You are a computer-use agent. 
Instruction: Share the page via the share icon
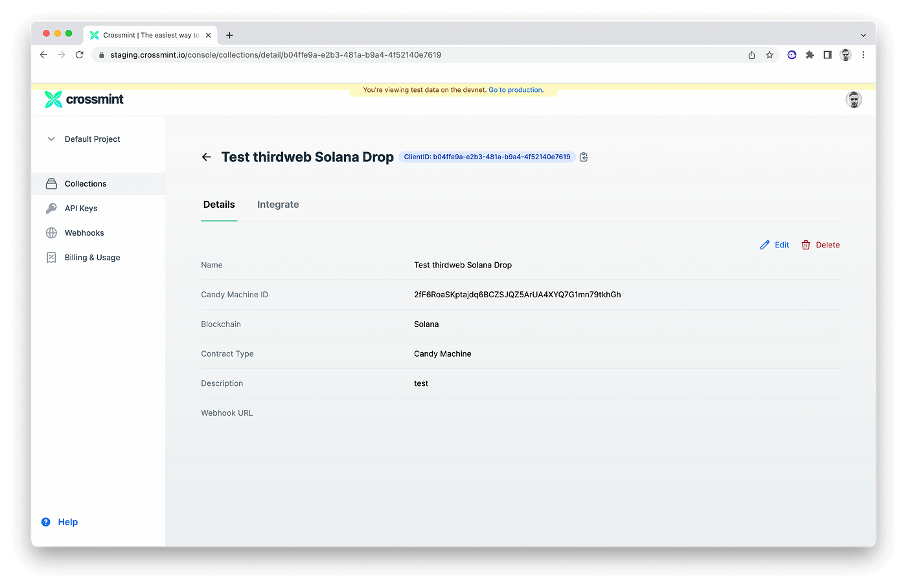tap(752, 55)
